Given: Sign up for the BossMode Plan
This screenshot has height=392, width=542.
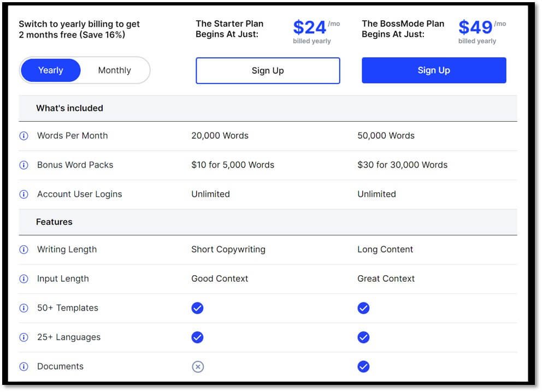Looking at the screenshot, I should 434,70.
